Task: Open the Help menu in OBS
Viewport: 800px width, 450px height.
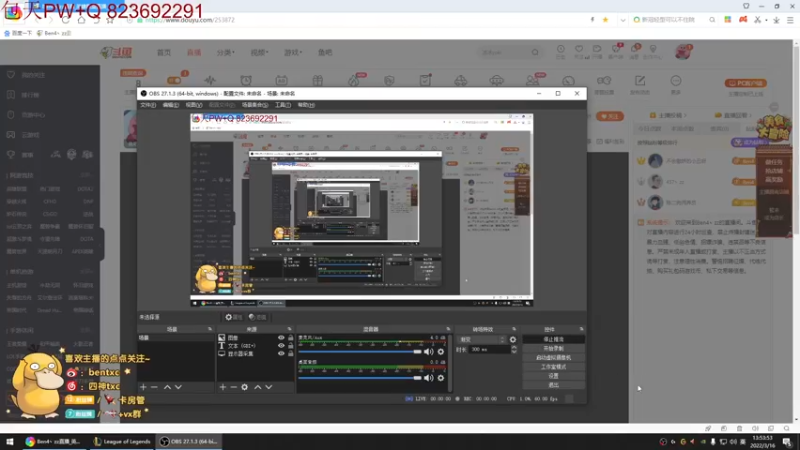Action: pyautogui.click(x=306, y=105)
